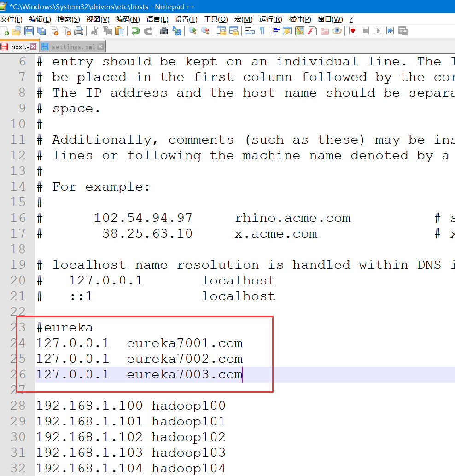Click the hadoop100 host entry
This screenshot has width=455, height=476.
coord(189,406)
